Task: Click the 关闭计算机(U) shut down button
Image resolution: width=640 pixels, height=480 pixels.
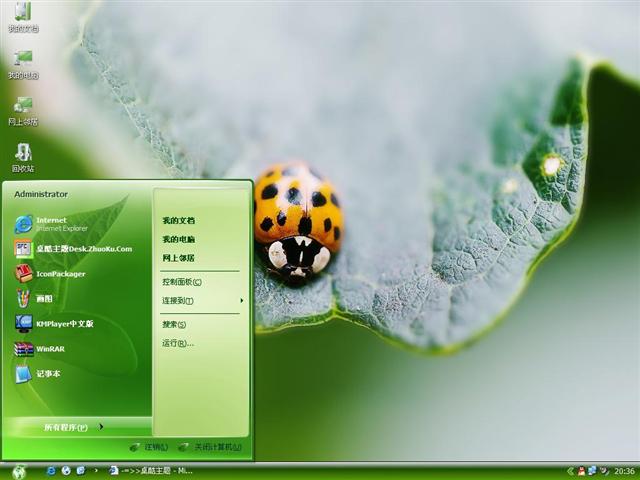Action: tap(210, 447)
